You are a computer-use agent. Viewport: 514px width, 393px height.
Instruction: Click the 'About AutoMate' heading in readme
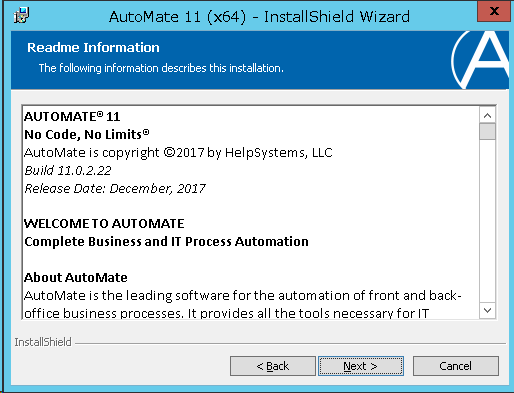tap(76, 277)
